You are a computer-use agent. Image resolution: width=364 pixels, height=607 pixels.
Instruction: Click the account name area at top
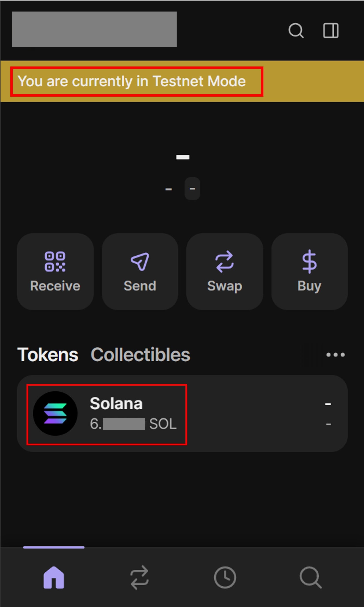(94, 29)
